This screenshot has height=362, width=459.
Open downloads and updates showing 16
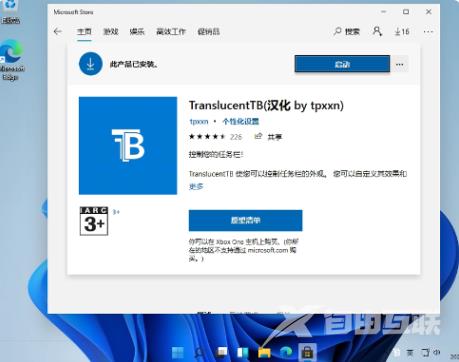pos(402,32)
